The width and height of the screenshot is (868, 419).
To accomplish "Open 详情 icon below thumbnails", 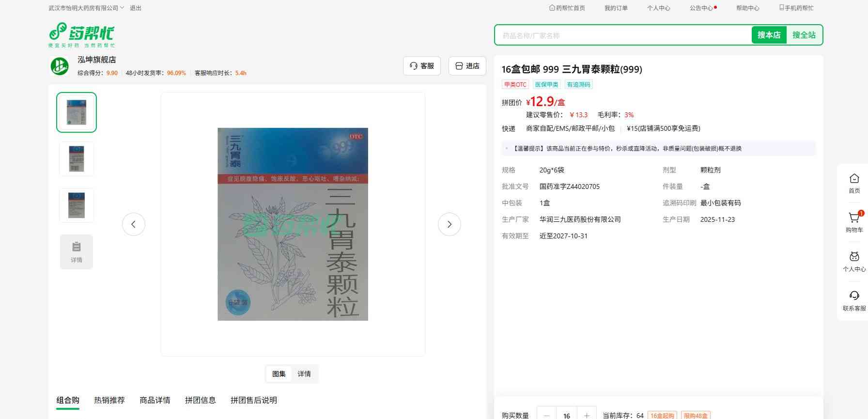I will (x=77, y=251).
